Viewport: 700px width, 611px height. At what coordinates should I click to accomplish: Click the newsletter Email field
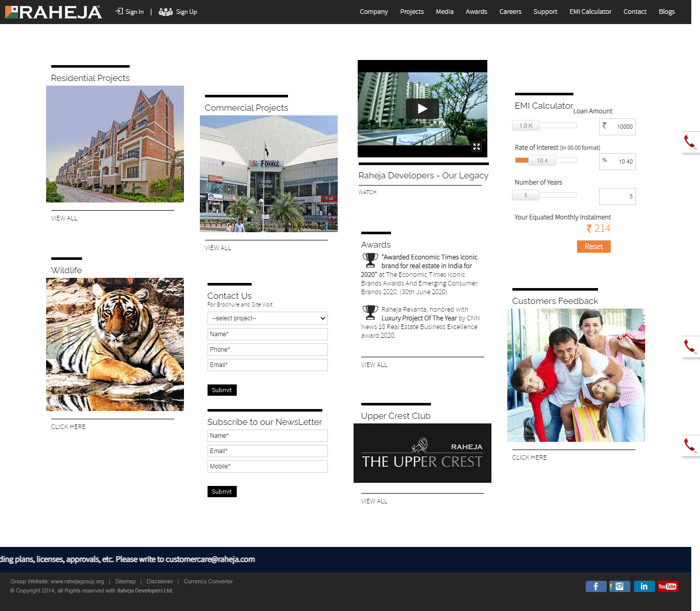[267, 451]
